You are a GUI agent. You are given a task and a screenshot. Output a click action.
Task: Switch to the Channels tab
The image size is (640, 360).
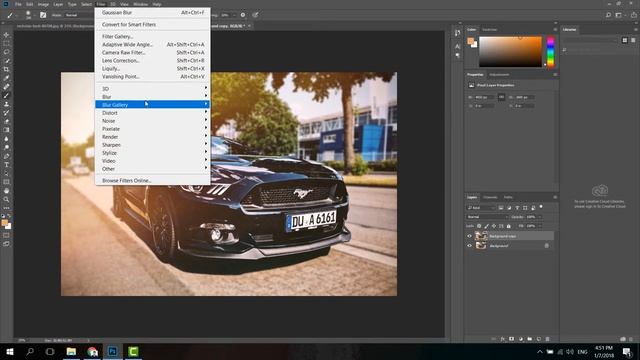[x=490, y=197]
